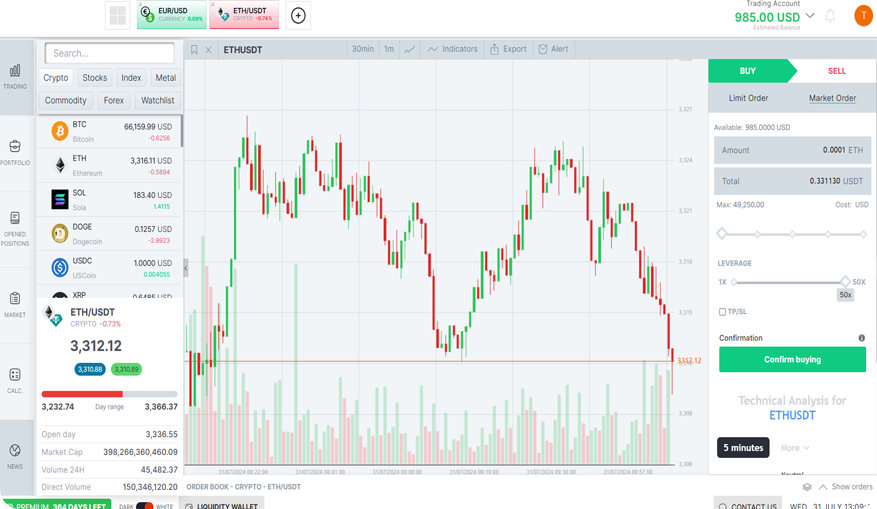Adjust the leverage slider handle at 50X
This screenshot has width=877, height=509.
(x=845, y=282)
